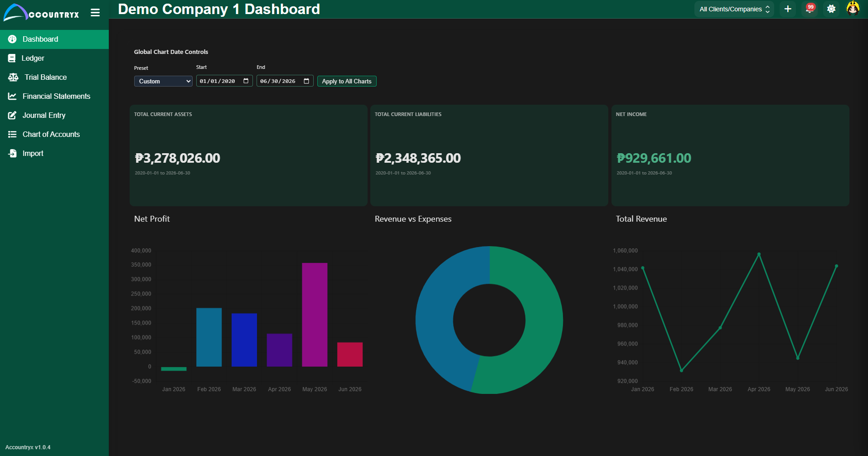The image size is (868, 456).
Task: Open Financial Statements section
Action: point(54,97)
